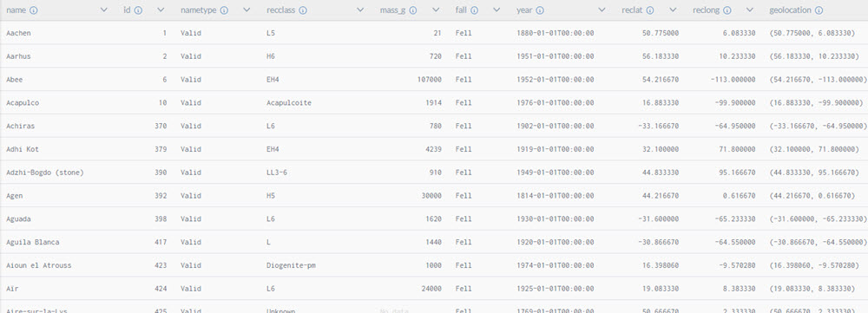The height and width of the screenshot is (313, 868).
Task: Expand recclass column dropdown arrow
Action: pyautogui.click(x=360, y=10)
